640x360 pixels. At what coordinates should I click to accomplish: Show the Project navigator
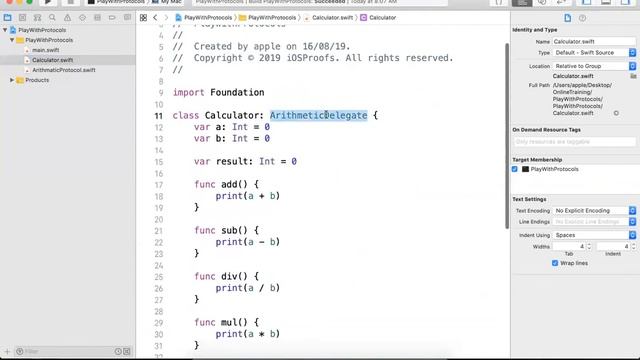7,18
